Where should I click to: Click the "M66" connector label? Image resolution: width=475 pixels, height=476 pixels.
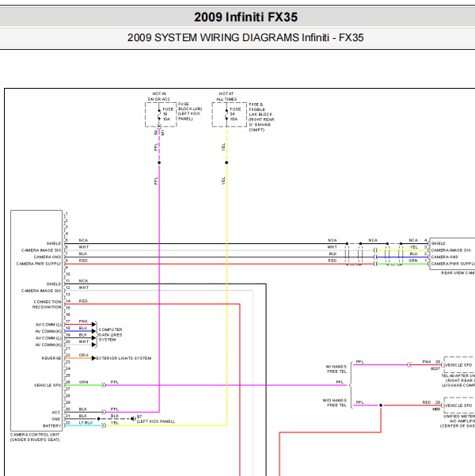point(436,409)
